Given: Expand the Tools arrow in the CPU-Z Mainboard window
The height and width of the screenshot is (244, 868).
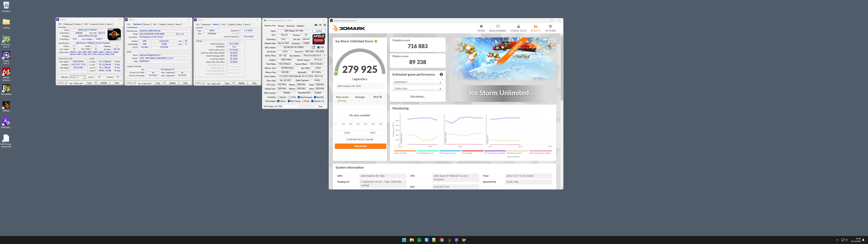Looking at the screenshot, I should 164,83.
